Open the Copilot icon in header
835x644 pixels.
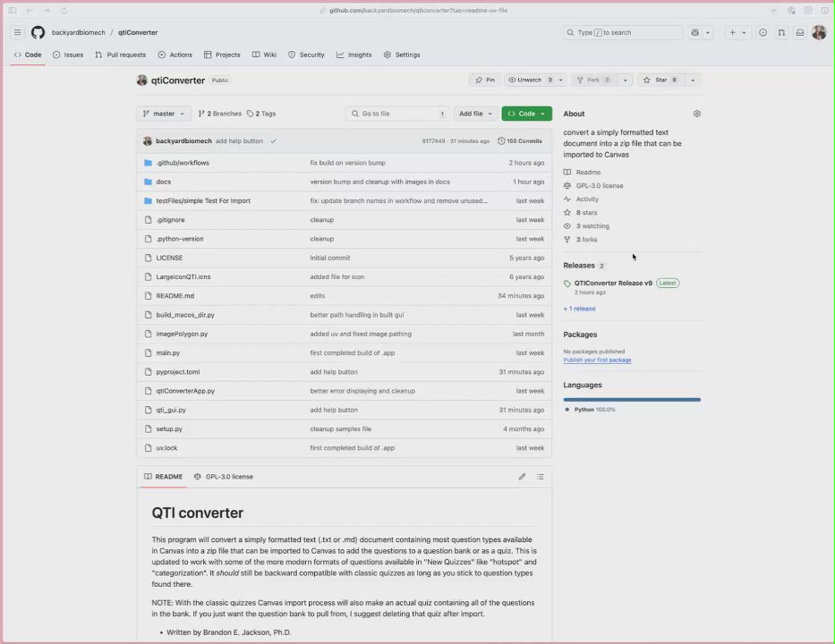(x=695, y=32)
